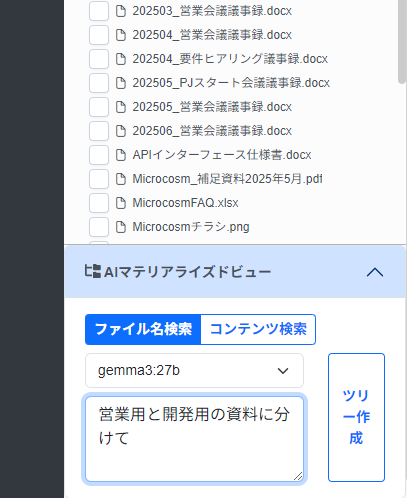The width and height of the screenshot is (407, 498).
Task: Collapse the AIマテリアライズドビュー panel with the chevron
Action: tap(375, 272)
